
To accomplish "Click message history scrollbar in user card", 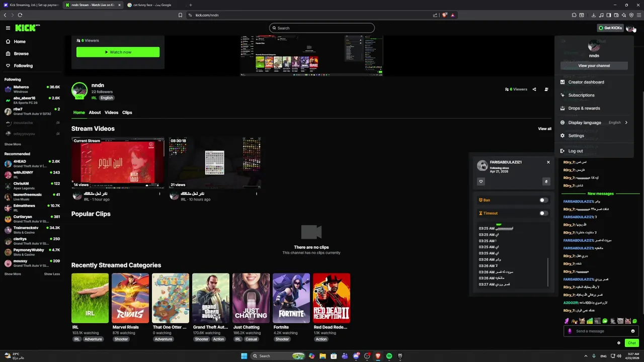I will [x=548, y=272].
